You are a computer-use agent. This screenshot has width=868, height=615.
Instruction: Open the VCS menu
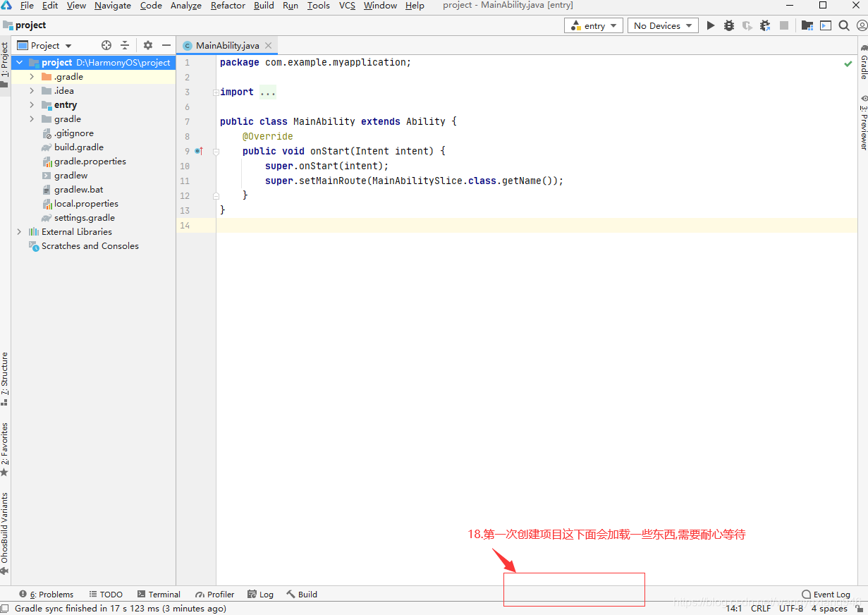[347, 6]
